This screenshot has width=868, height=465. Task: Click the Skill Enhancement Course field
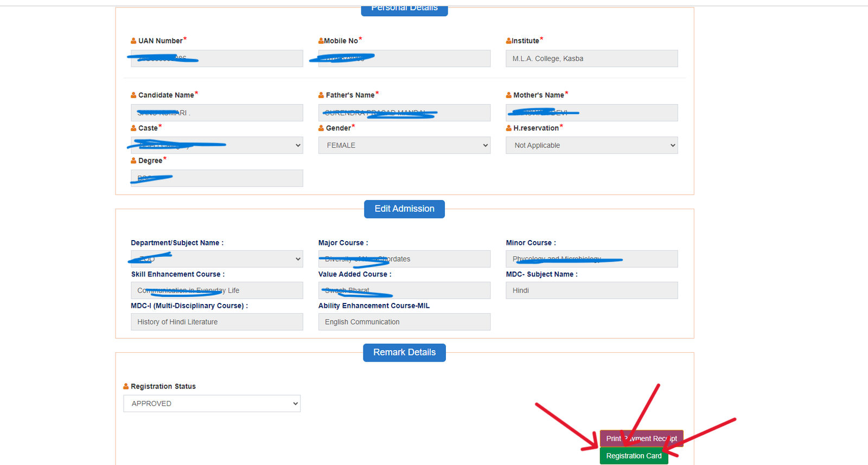coord(217,290)
